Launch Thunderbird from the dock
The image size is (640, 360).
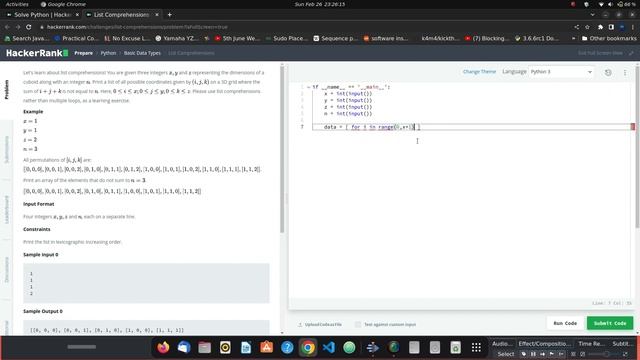click(184, 347)
